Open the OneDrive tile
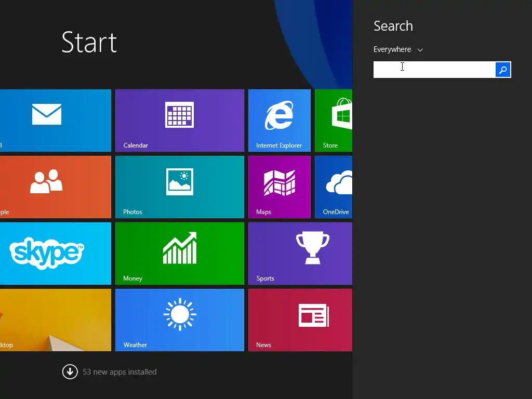Image resolution: width=532 pixels, height=399 pixels. (x=334, y=187)
